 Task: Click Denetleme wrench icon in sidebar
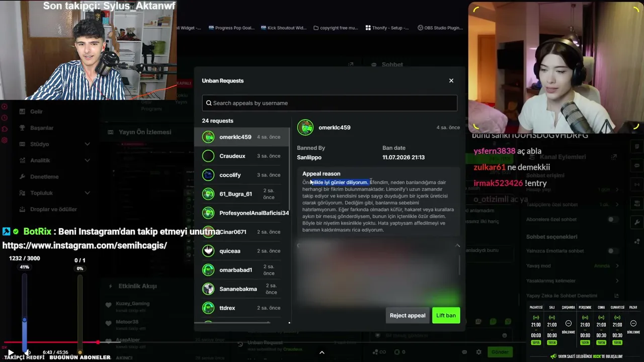click(22, 176)
